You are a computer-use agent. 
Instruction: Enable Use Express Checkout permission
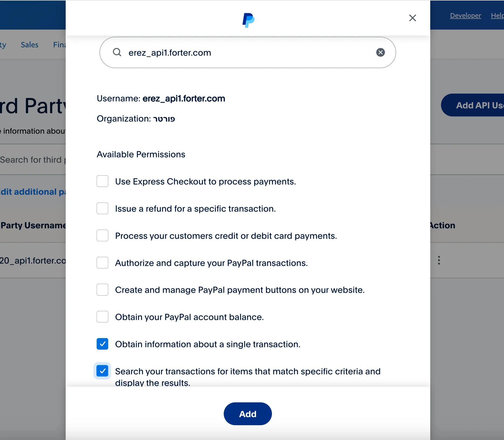coord(102,181)
